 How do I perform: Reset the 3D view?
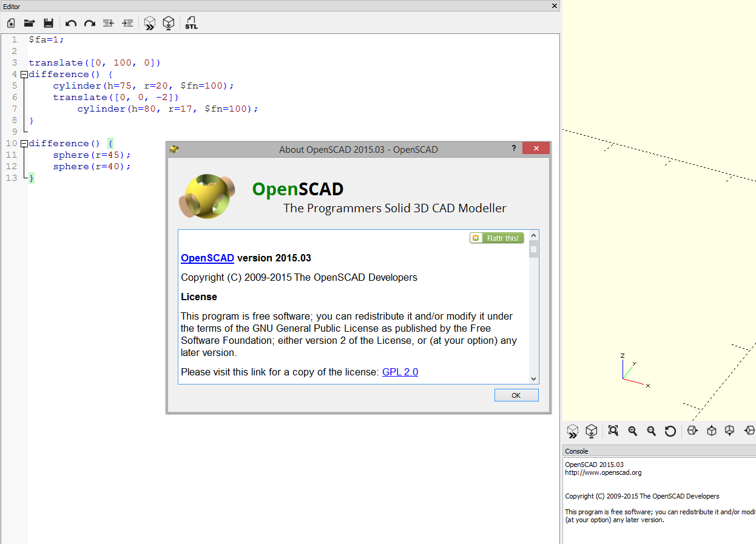670,431
